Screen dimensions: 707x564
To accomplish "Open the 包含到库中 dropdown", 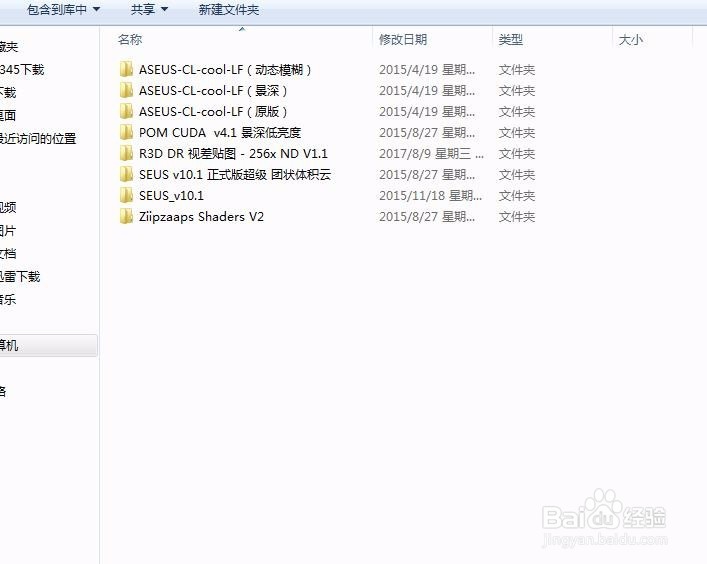I will point(63,9).
